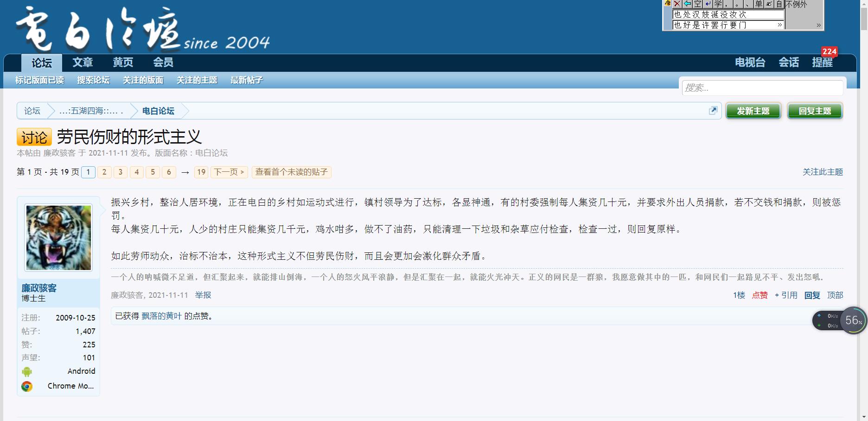Open the network speed 56% floating widget

[x=853, y=320]
